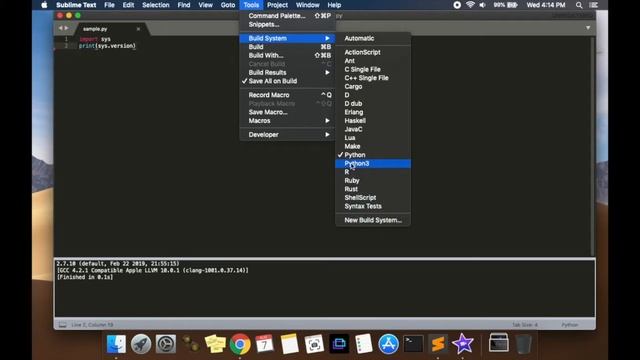Click the screen recording status icon
640x360 pixels.
[x=457, y=5]
